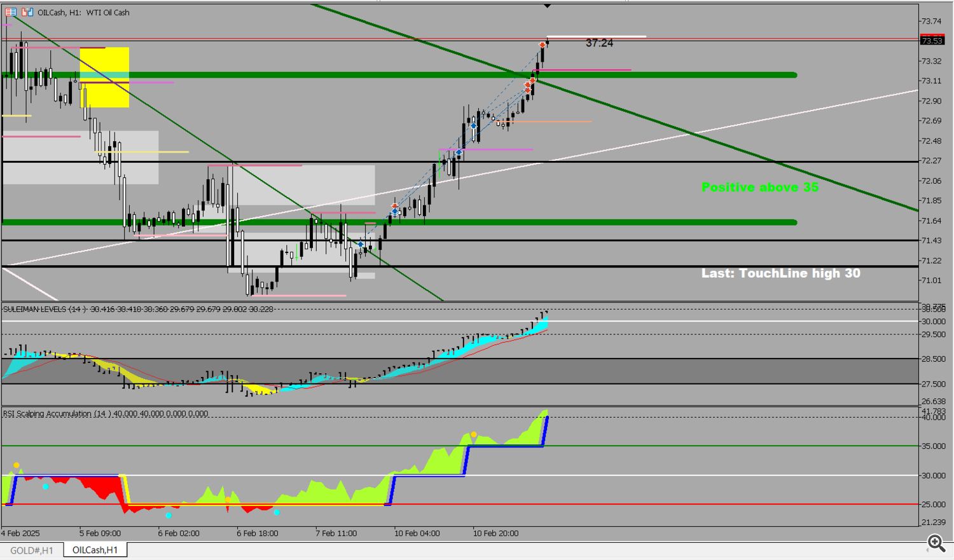The width and height of the screenshot is (954, 560).
Task: Click the 7 Feb 11:00 time label
Action: click(336, 533)
